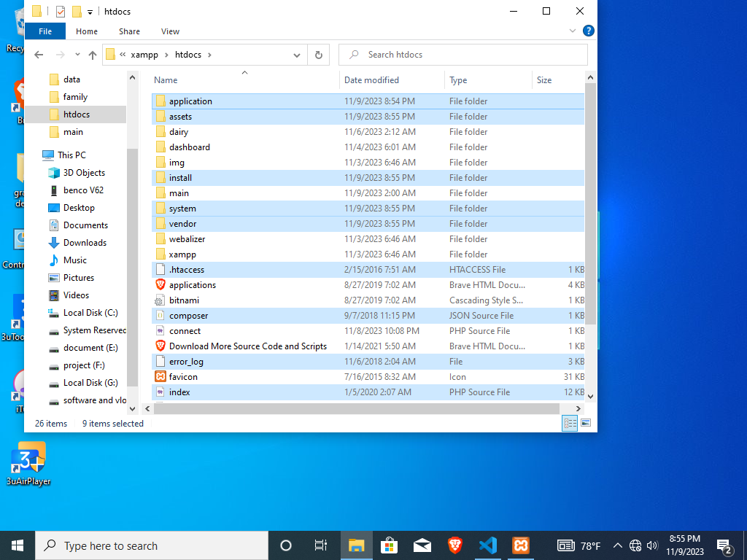Expand the ribbon with the chevron
This screenshot has width=747, height=560.
tap(573, 31)
